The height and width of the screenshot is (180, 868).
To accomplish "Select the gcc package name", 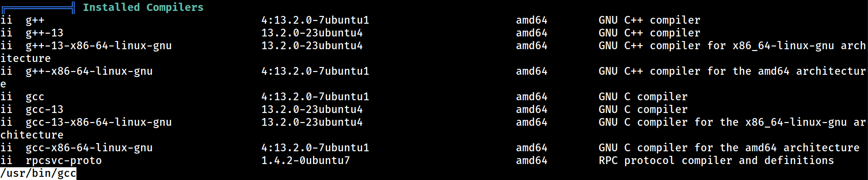I will click(x=35, y=97).
